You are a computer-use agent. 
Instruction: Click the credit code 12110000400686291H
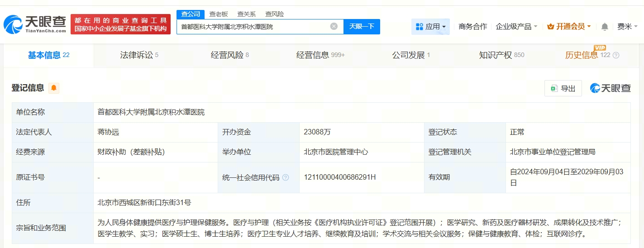(340, 177)
